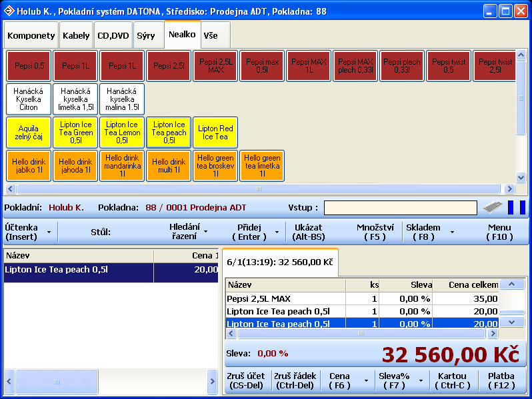Screen dimensions: 532x399
Task: Add Pepsi 2,5l product
Action: click(169, 66)
